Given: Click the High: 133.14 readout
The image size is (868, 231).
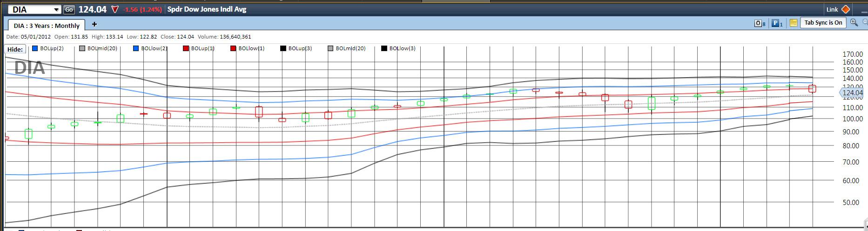Looking at the screenshot, I should [x=107, y=37].
